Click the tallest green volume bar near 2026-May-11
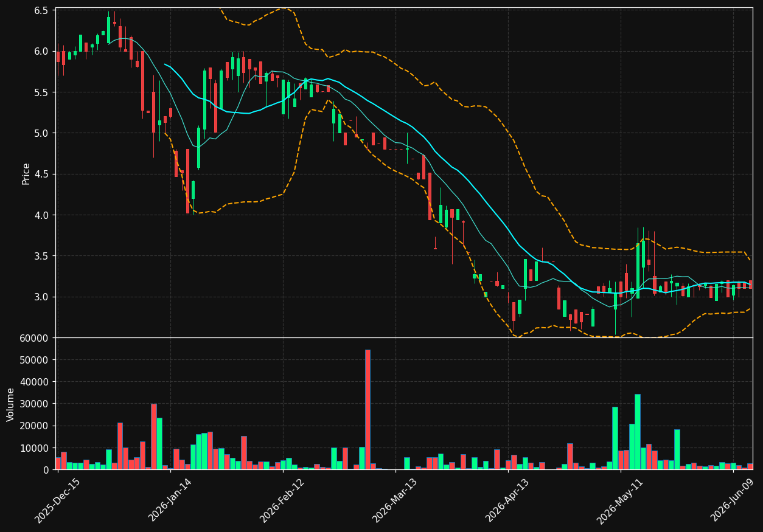The height and width of the screenshot is (532, 763). (637, 432)
